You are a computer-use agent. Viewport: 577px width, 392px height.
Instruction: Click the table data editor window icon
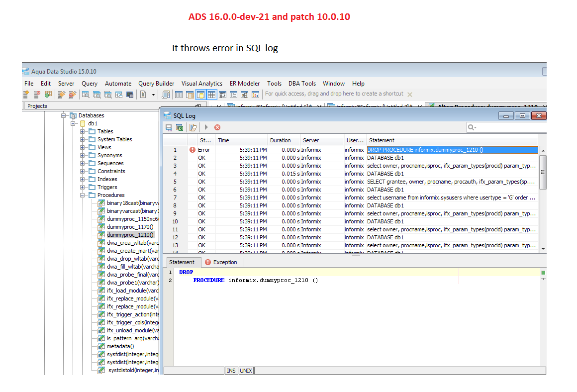click(x=179, y=95)
